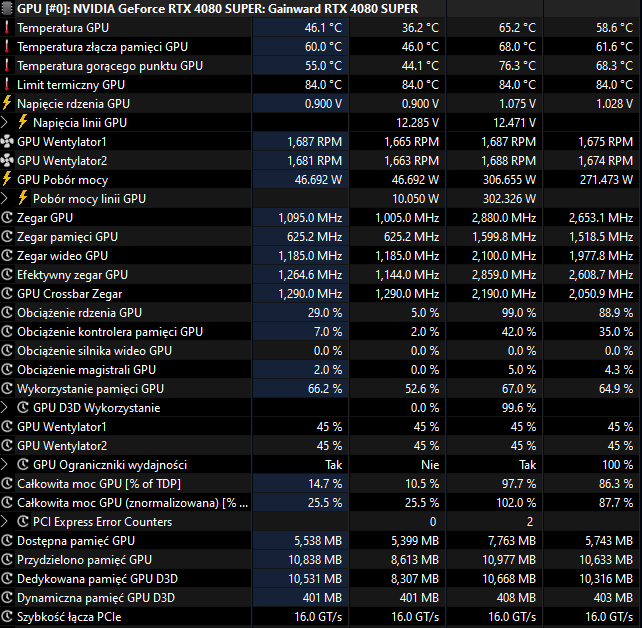Click the lightning icon beside Napięcia linii GPU

click(x=23, y=122)
